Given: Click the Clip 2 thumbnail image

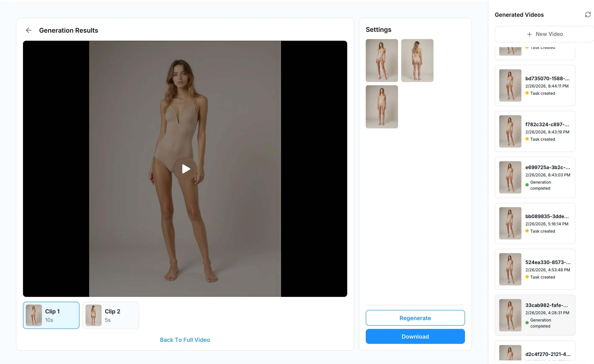Looking at the screenshot, I should pos(94,315).
